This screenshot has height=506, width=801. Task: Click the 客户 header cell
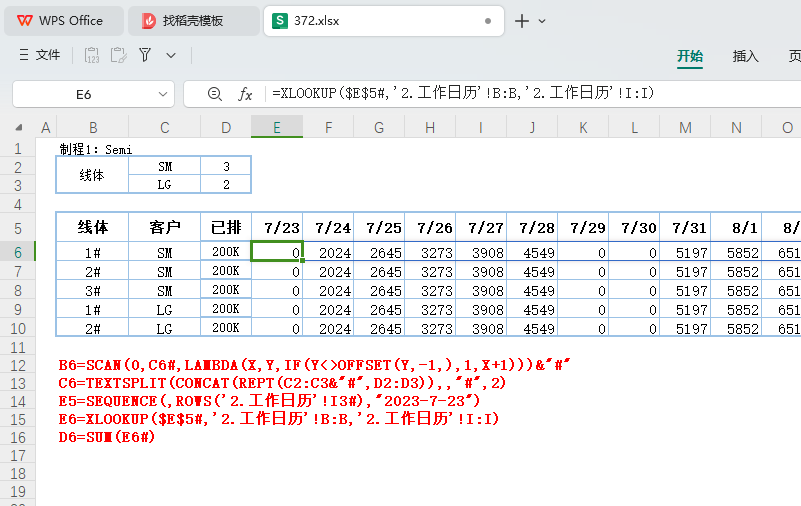coord(164,227)
